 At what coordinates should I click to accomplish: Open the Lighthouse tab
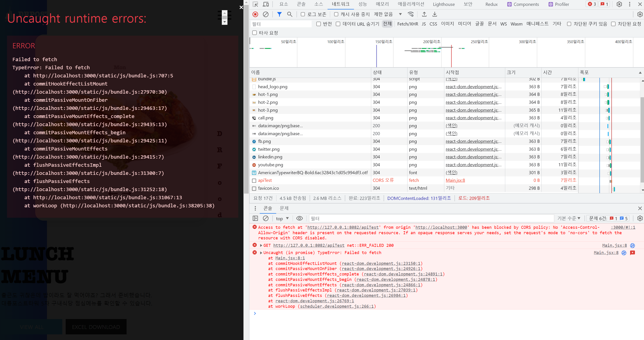[444, 4]
